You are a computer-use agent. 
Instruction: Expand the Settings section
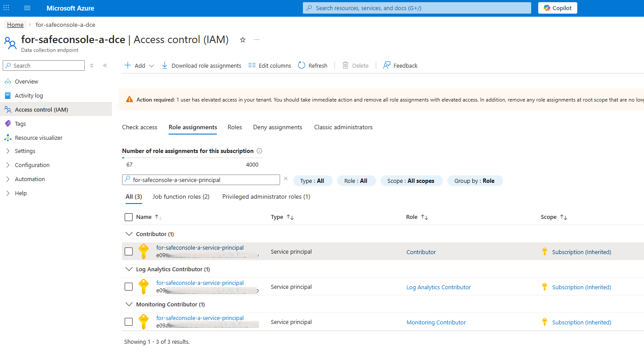(25, 151)
